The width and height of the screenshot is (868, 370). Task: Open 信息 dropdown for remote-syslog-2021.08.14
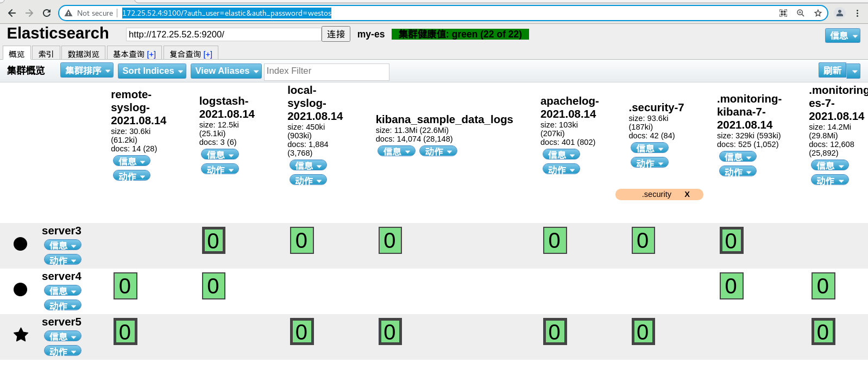(x=131, y=161)
